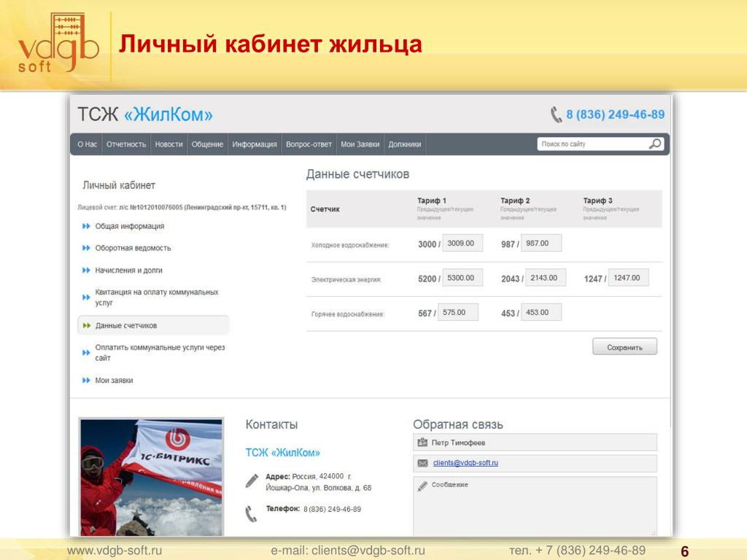Open the Должники menu item
This screenshot has width=747, height=560.
coord(404,144)
